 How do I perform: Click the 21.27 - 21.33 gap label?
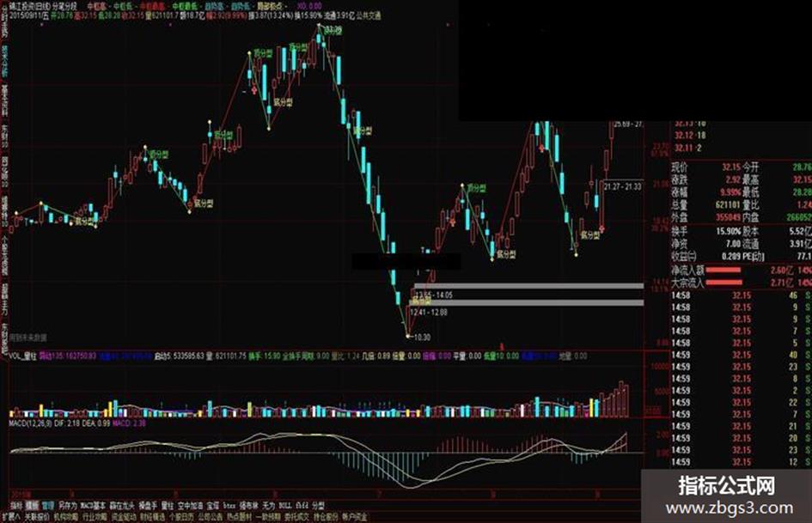622,186
